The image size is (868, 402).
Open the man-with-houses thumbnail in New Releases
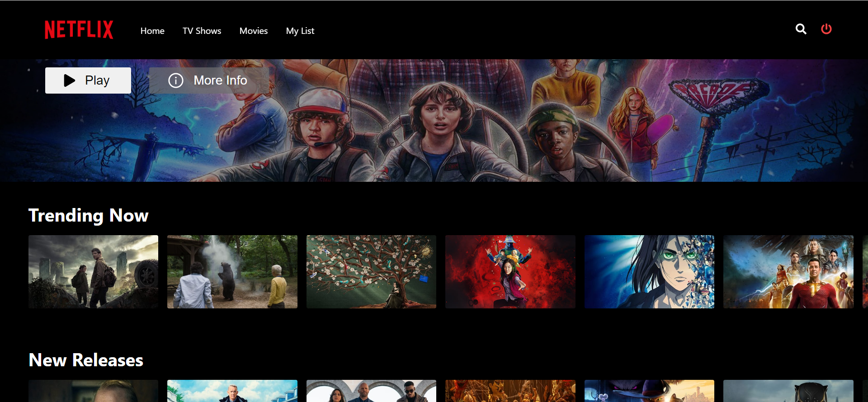(232, 391)
